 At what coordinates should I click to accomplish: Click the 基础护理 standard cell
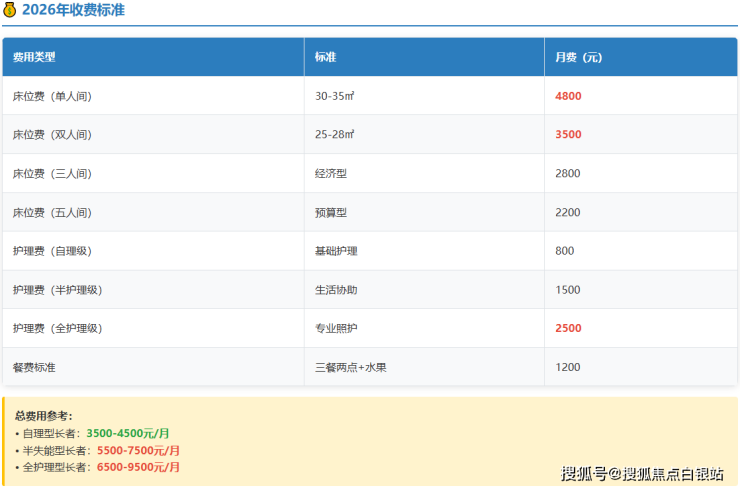[336, 251]
